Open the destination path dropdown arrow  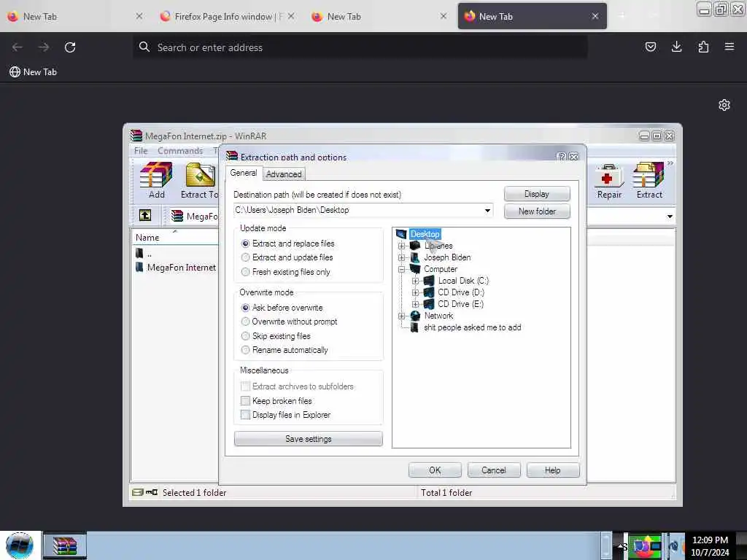click(487, 210)
